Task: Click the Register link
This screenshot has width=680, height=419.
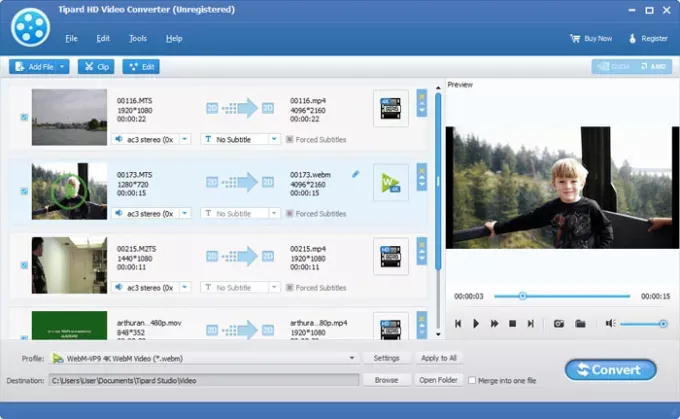Action: coord(648,39)
